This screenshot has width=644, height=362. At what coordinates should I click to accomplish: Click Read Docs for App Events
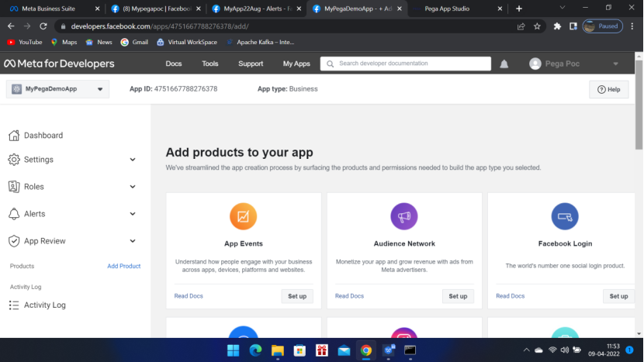pos(189,296)
